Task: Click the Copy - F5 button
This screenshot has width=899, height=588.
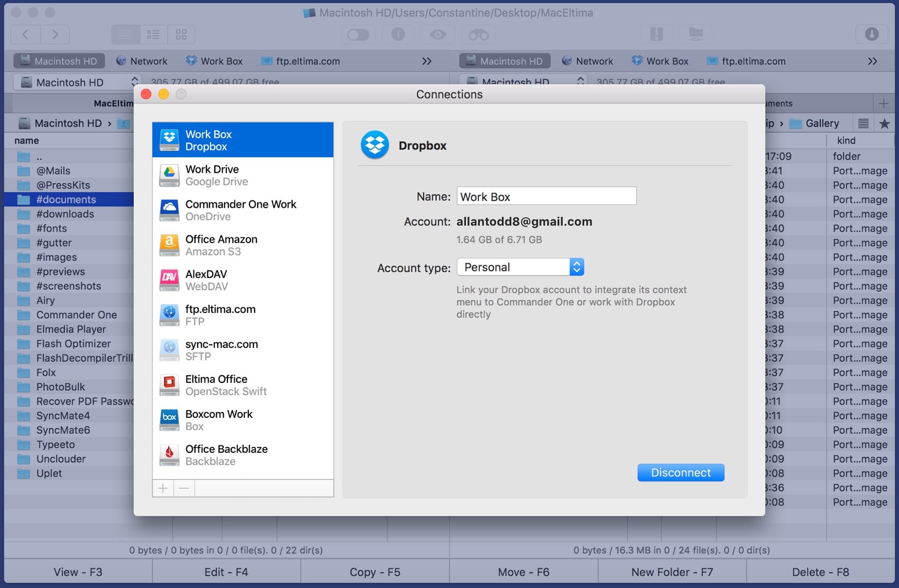Action: point(375,572)
